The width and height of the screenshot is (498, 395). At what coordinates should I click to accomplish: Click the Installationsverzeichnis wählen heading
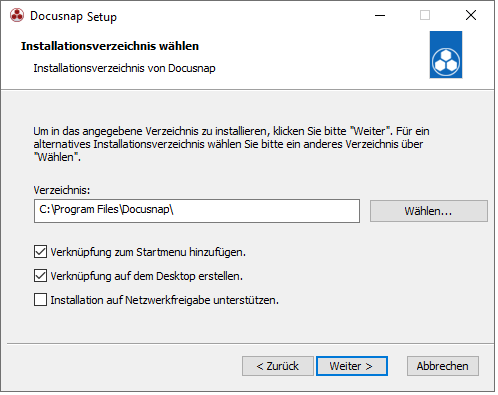click(x=110, y=46)
